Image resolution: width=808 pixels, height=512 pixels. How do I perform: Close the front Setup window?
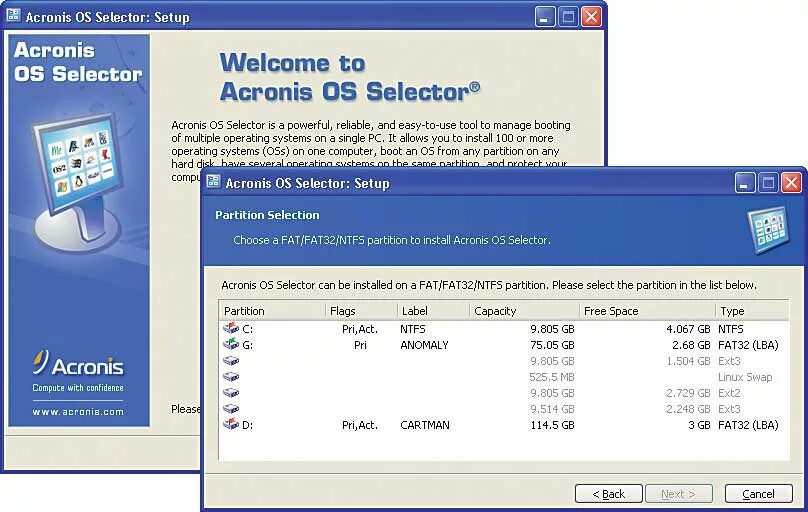click(x=791, y=182)
